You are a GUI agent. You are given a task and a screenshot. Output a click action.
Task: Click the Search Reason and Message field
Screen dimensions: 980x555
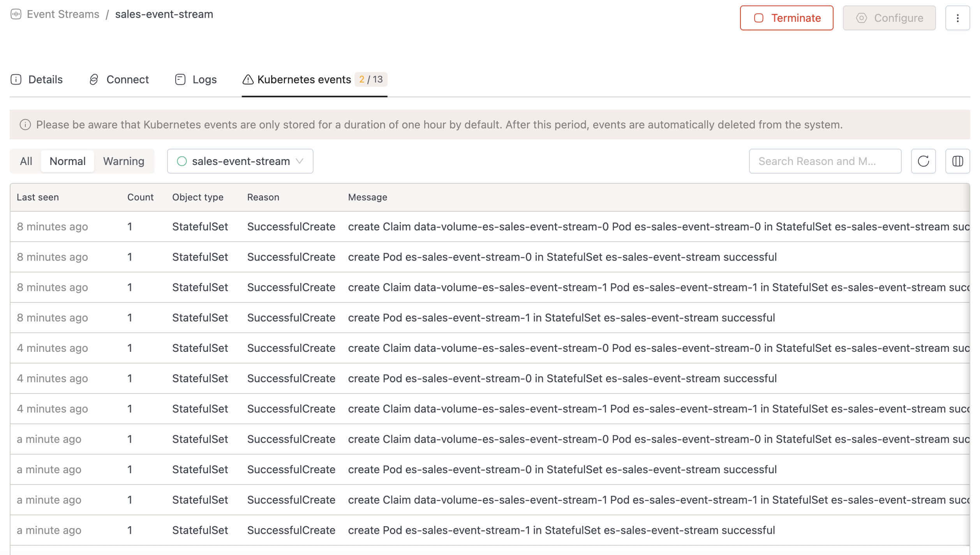[x=825, y=161]
